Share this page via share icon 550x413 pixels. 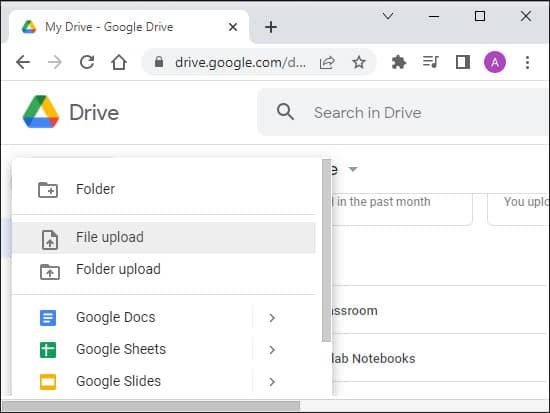tap(327, 62)
